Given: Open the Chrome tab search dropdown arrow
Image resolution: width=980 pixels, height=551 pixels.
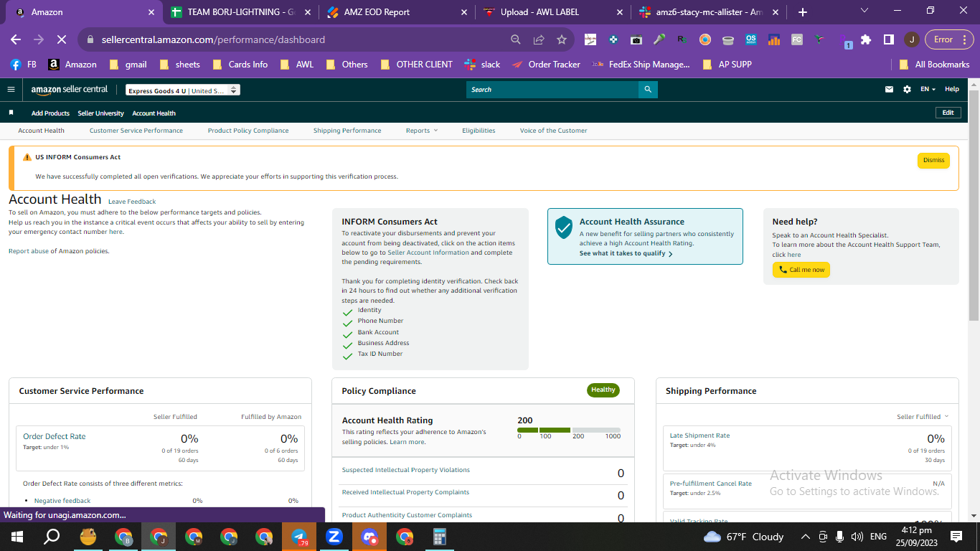Looking at the screenshot, I should click(864, 11).
